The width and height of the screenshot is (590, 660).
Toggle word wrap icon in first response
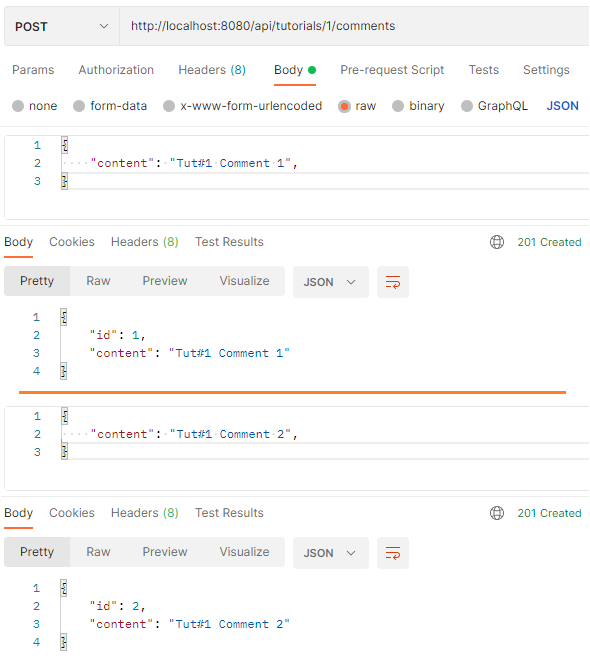(393, 282)
